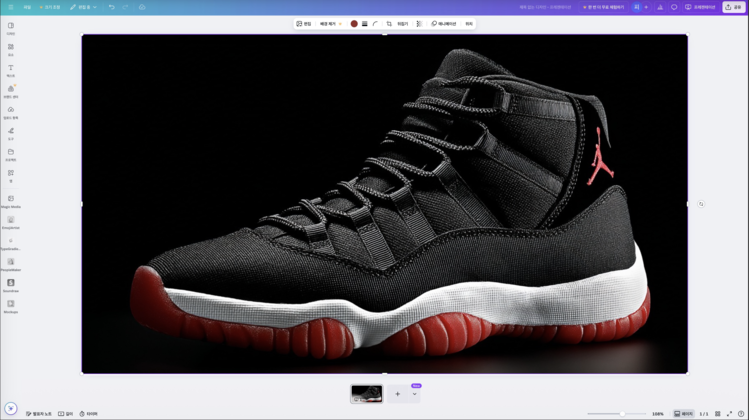Viewport: 749px width, 420px height.
Task: Open 타이머 (Timer) option
Action: [x=88, y=414]
